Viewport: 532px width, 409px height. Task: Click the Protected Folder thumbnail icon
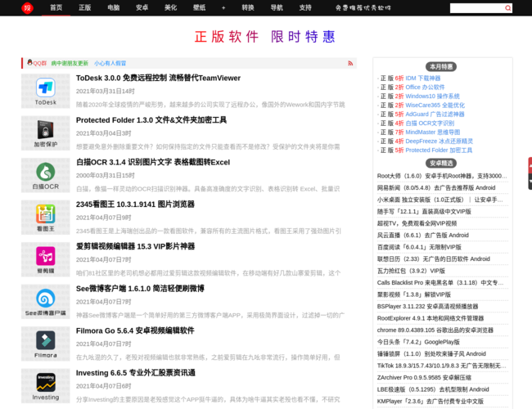[46, 133]
